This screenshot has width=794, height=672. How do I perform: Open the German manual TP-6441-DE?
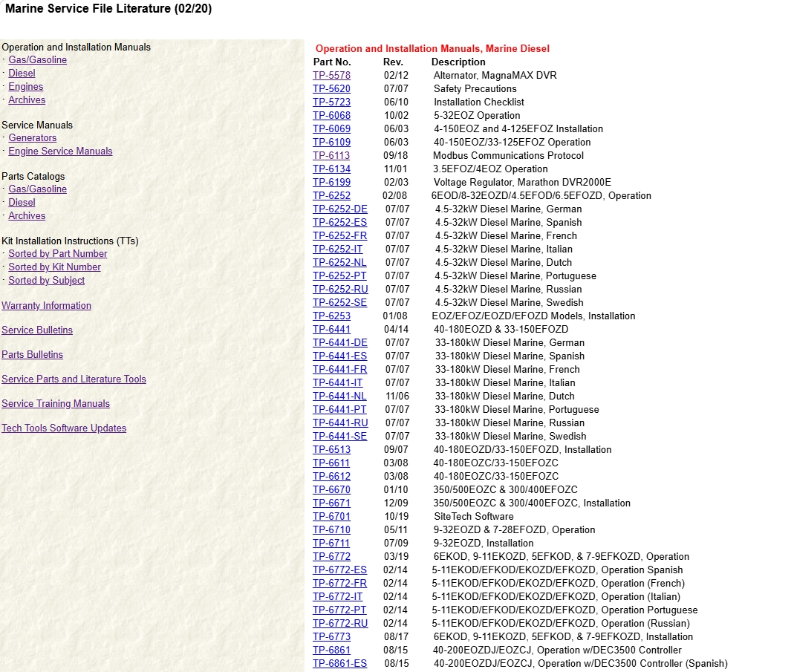tap(340, 343)
